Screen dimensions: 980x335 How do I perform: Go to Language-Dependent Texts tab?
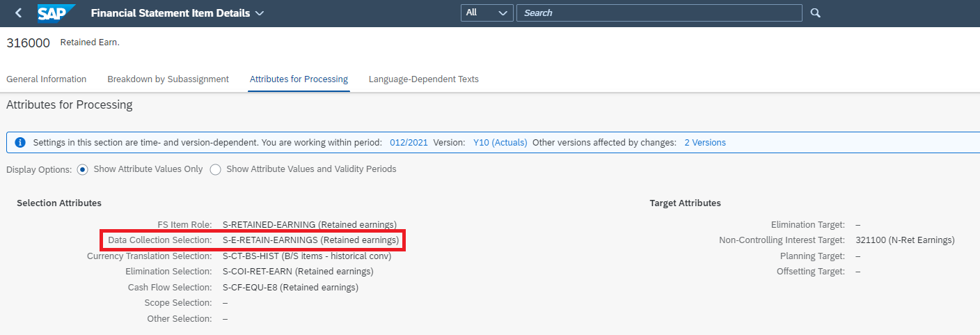click(x=423, y=79)
